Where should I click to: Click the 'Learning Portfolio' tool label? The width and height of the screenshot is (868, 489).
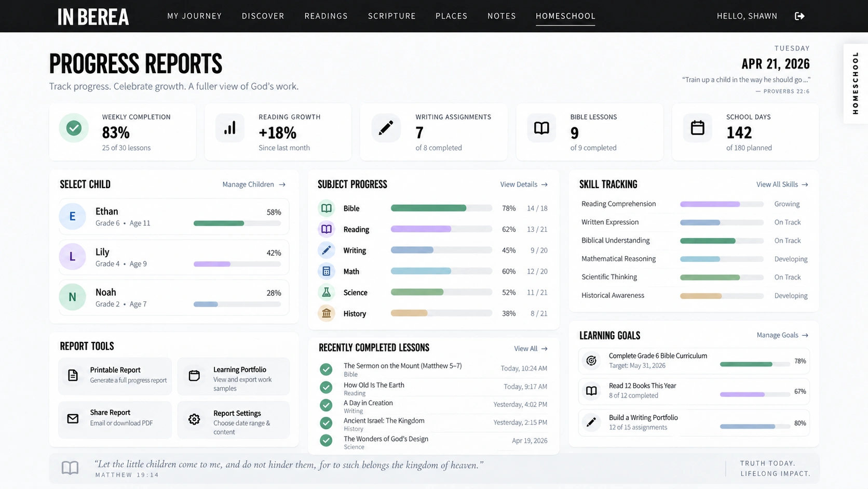tap(240, 369)
